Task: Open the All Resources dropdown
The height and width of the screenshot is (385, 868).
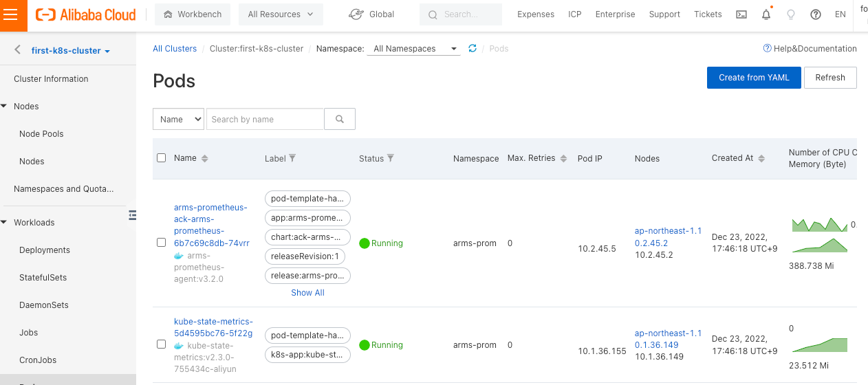Action: point(280,14)
